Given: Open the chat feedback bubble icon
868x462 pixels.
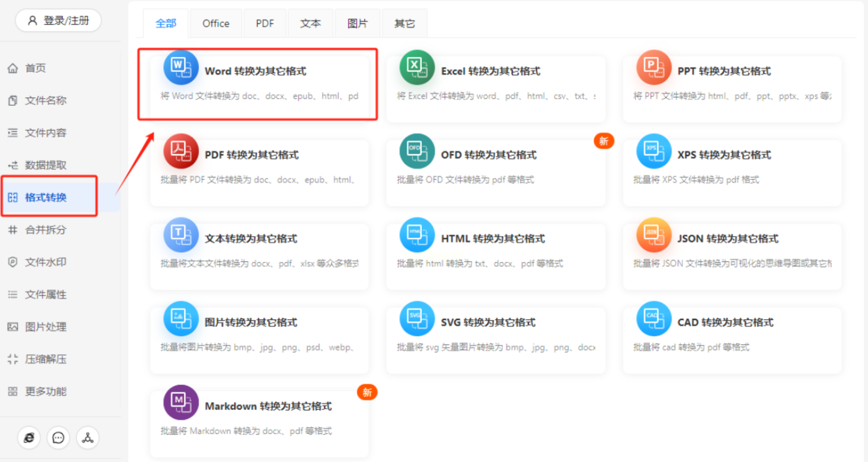Looking at the screenshot, I should point(58,437).
